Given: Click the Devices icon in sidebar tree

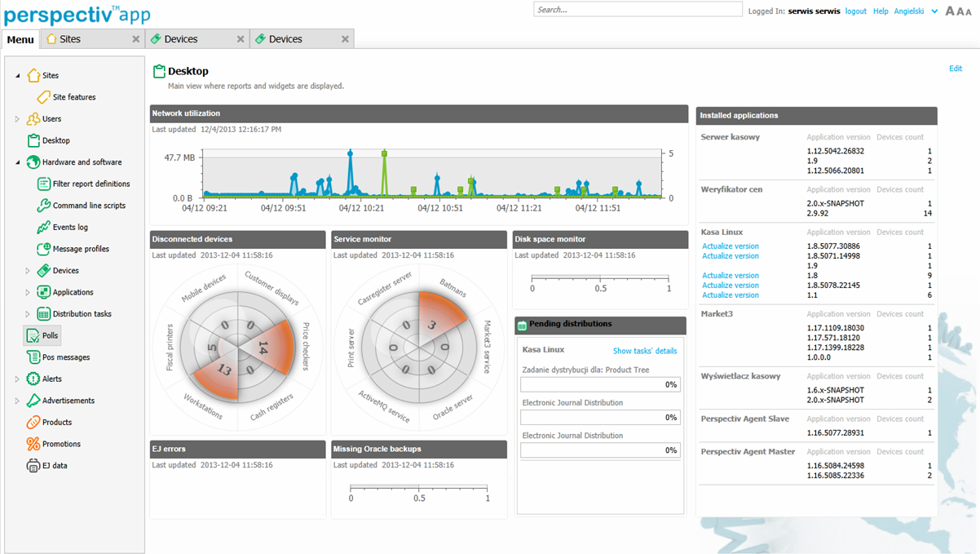Looking at the screenshot, I should click(44, 271).
